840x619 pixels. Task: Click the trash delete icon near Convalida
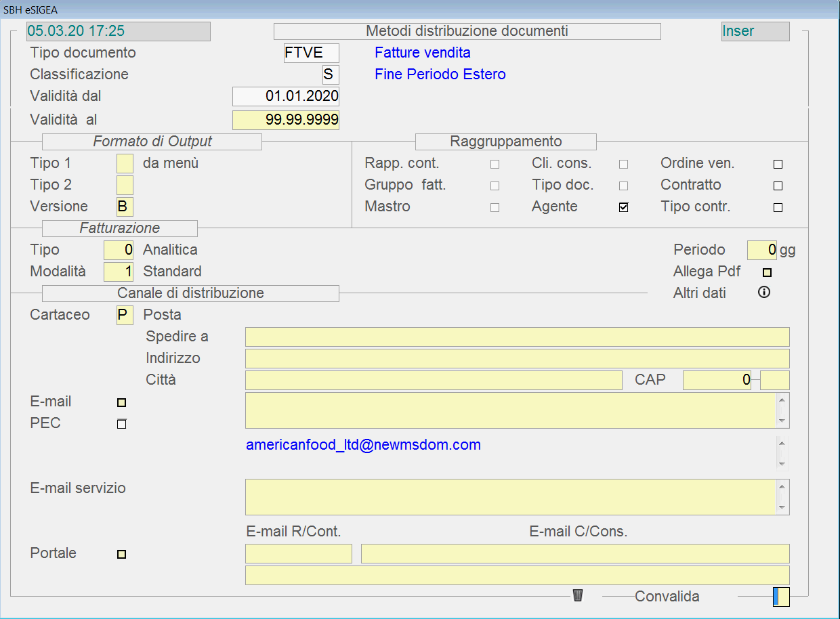click(x=578, y=595)
